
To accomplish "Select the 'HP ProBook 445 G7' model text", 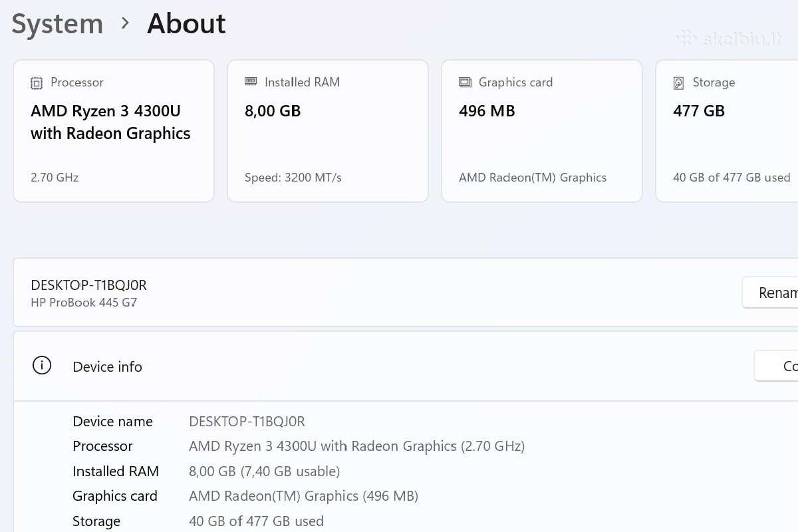I will (x=84, y=303).
